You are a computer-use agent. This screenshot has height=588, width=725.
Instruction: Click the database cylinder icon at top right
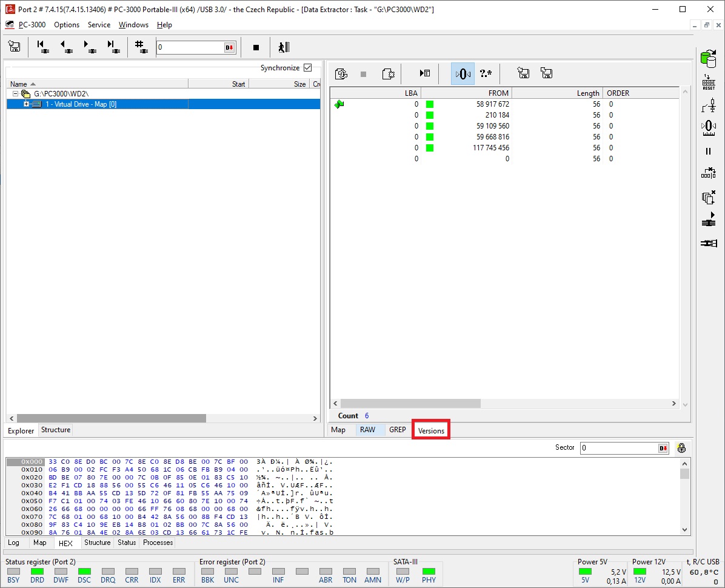pyautogui.click(x=708, y=59)
